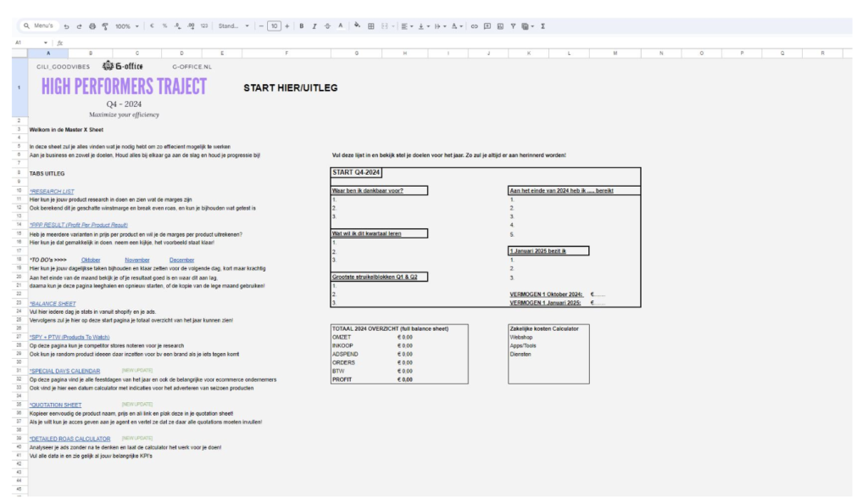Select column A header
The height and width of the screenshot is (504, 868).
coord(48,53)
